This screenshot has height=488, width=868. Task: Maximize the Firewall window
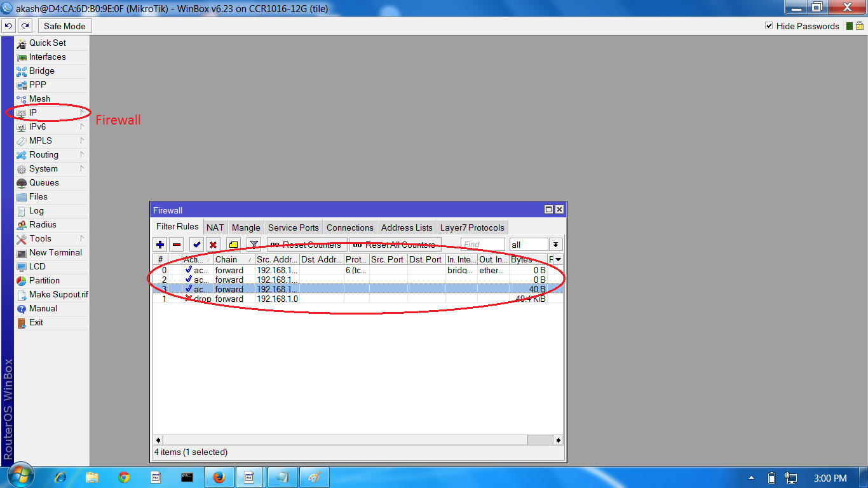[548, 210]
